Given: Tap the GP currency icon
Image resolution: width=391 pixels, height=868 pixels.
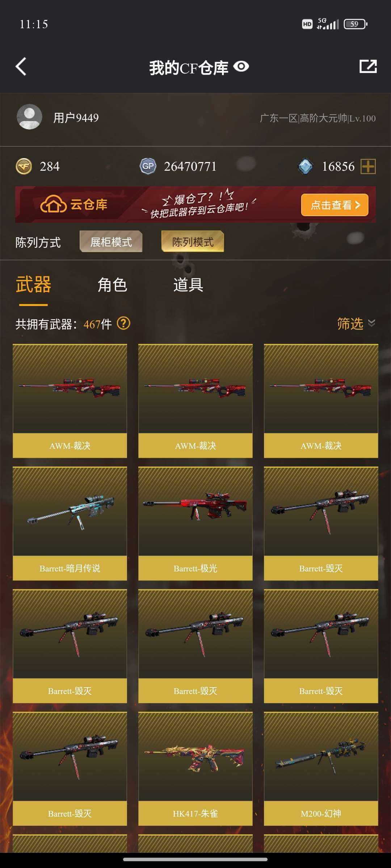Looking at the screenshot, I should coord(148,166).
